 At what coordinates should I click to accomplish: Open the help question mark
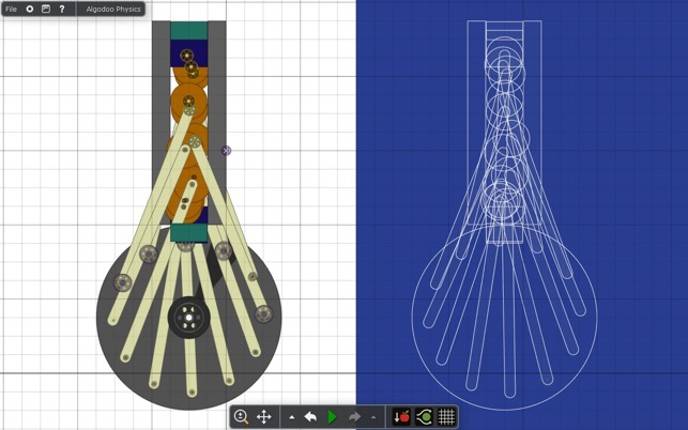pos(62,9)
